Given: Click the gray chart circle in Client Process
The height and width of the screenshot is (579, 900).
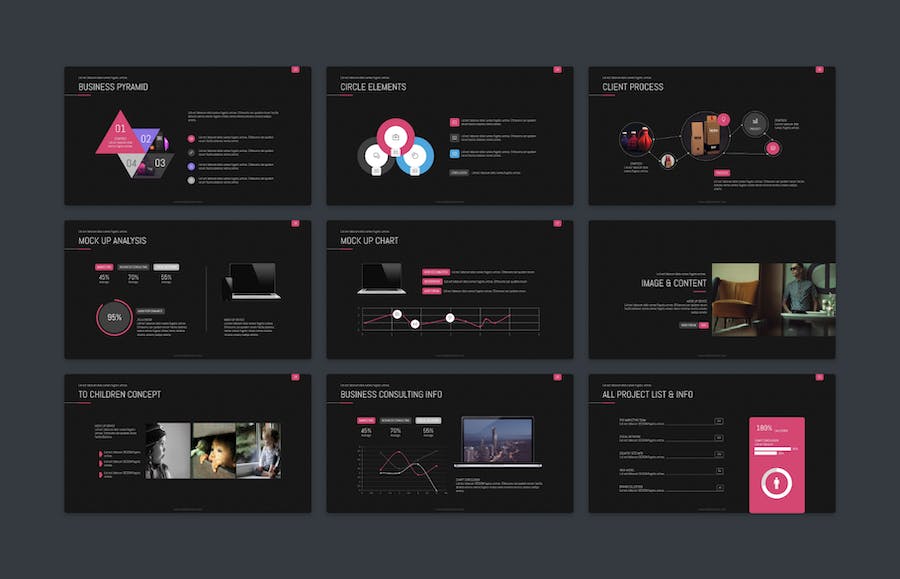Looking at the screenshot, I should (755, 123).
